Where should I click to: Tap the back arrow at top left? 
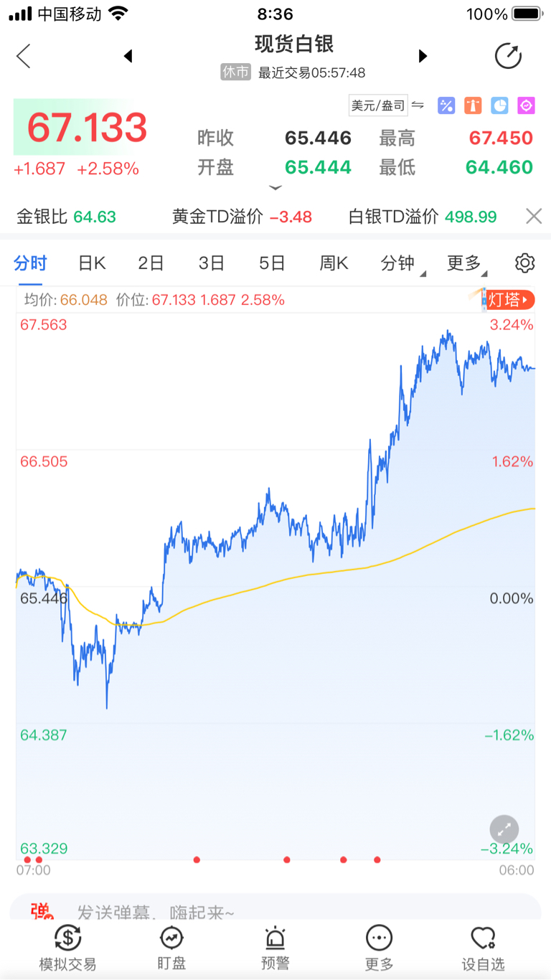tap(24, 56)
